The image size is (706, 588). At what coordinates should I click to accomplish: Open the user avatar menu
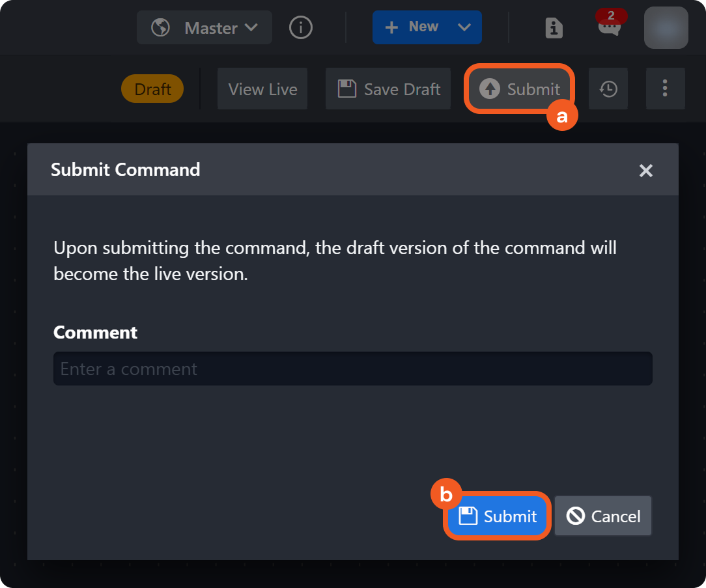point(666,28)
